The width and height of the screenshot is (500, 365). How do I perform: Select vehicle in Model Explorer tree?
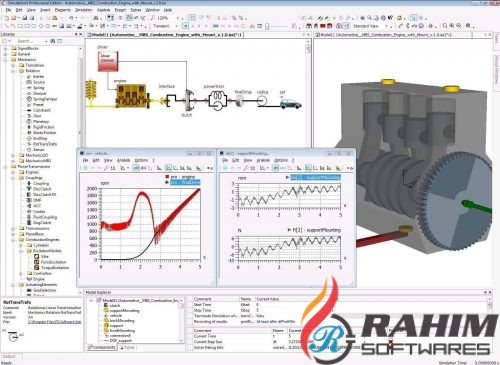tap(116, 315)
